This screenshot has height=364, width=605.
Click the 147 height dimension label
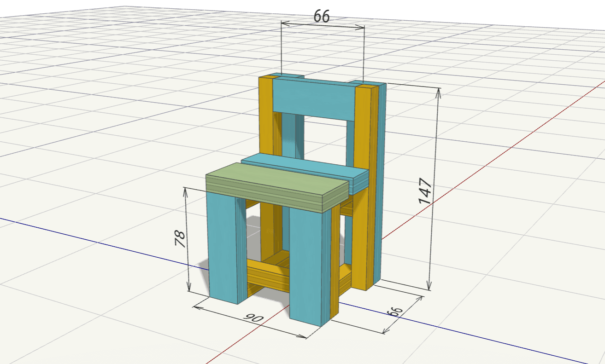pyautogui.click(x=425, y=191)
